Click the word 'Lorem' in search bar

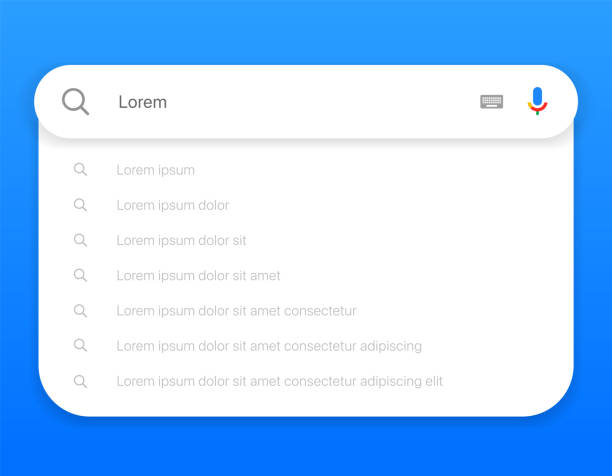point(142,102)
